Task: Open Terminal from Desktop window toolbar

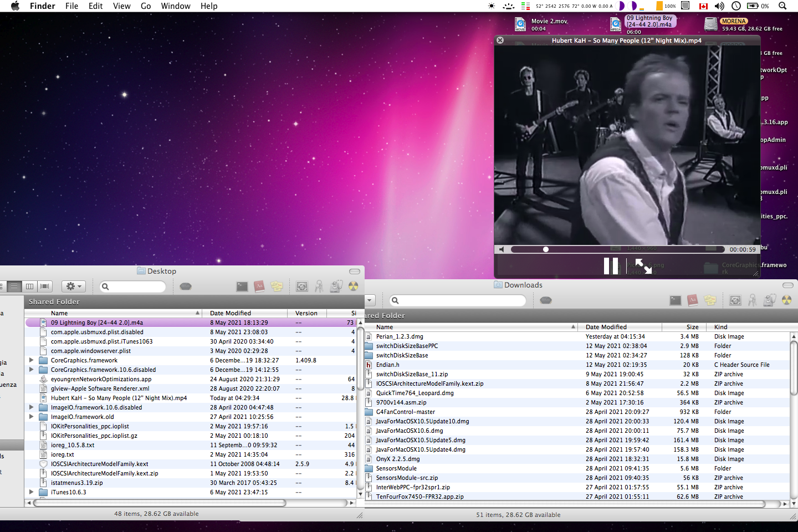Action: (242, 287)
